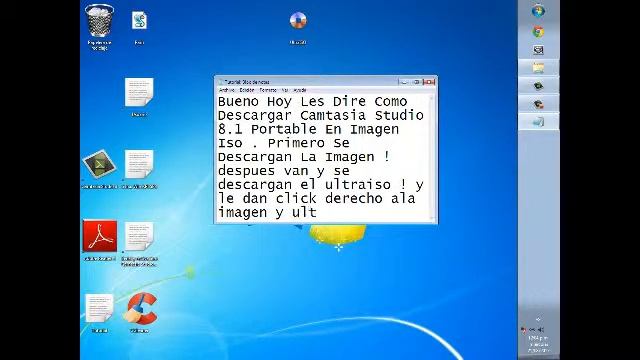The width and height of the screenshot is (640, 360).
Task: Open Google Chrome from the taskbar
Action: click(538, 32)
